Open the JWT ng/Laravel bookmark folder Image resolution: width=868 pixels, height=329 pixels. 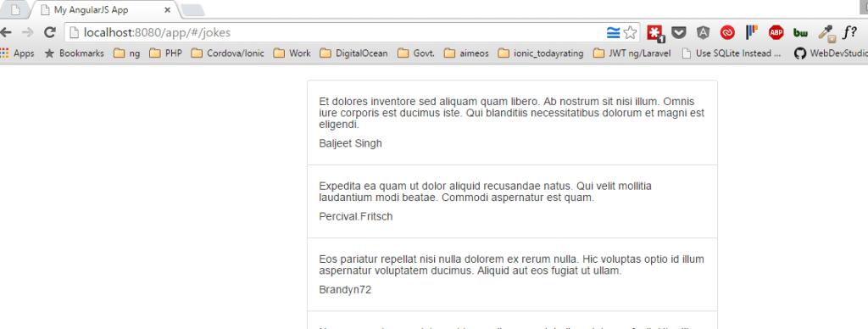pos(632,53)
